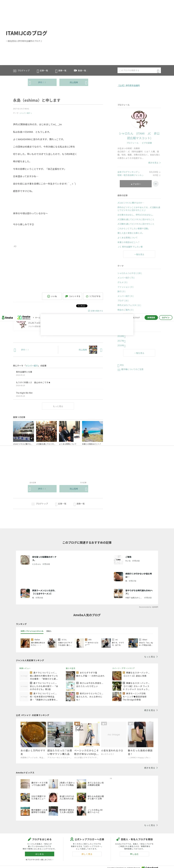Open 地域・地方自治体ジャンル ranking
This screenshot has height=868, width=174.
[x=130, y=175]
